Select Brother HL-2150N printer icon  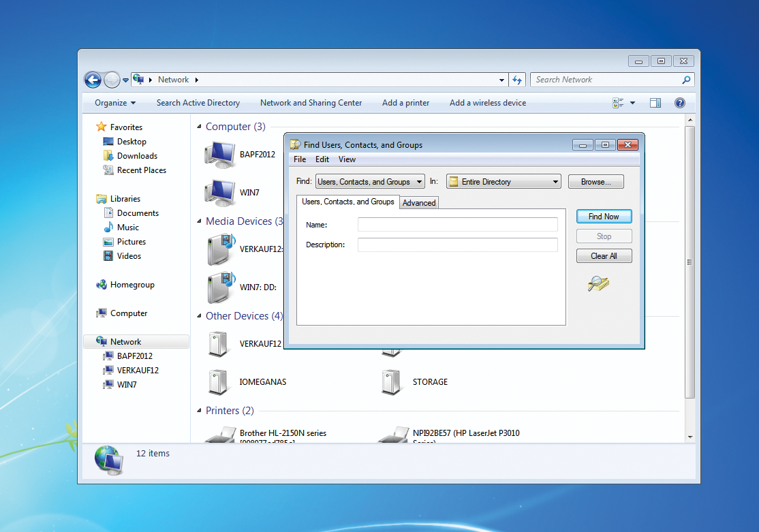click(x=221, y=435)
